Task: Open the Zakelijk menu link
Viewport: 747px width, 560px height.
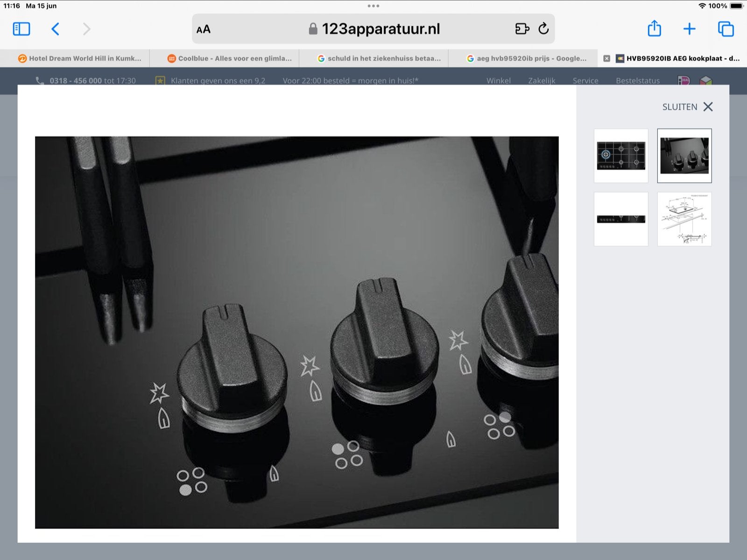Action: coord(542,81)
